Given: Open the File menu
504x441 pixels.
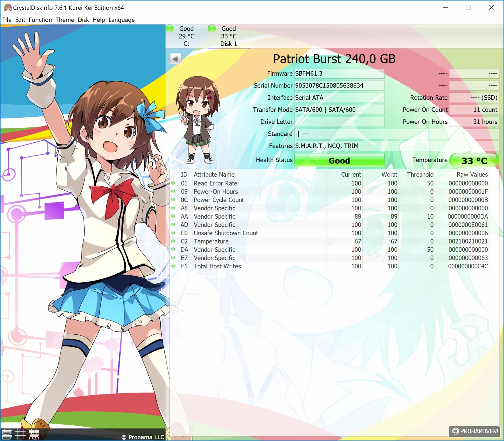Looking at the screenshot, I should (x=7, y=20).
